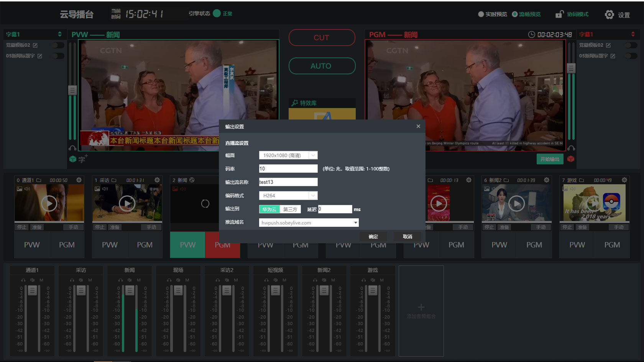Expand the green 字幕1 selector on the PVW side

(60, 34)
